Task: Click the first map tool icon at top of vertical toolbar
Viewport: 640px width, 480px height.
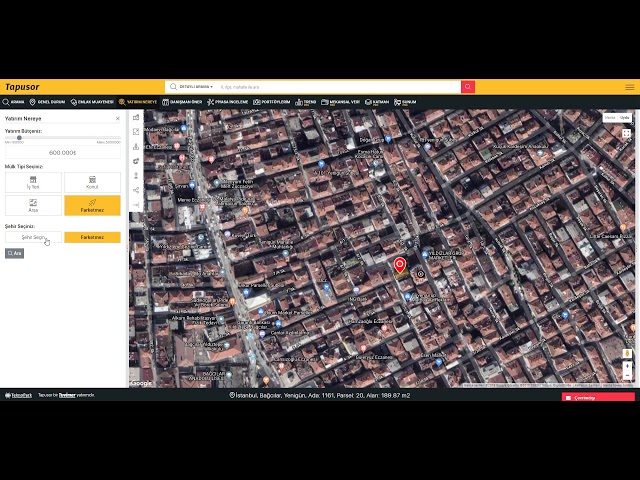Action: [136, 118]
